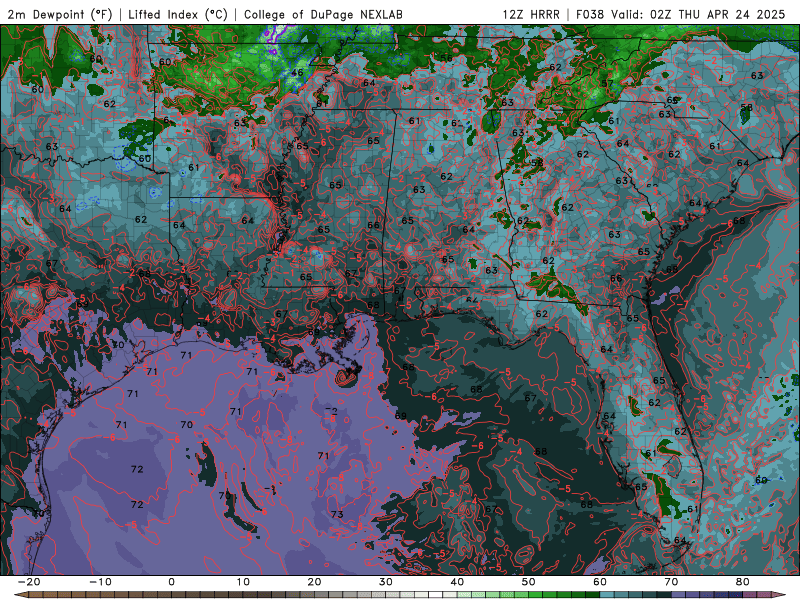Viewport: 800px width, 600px height.
Task: Click the "Lifted Index (°C)" title text
Action: pyautogui.click(x=178, y=14)
